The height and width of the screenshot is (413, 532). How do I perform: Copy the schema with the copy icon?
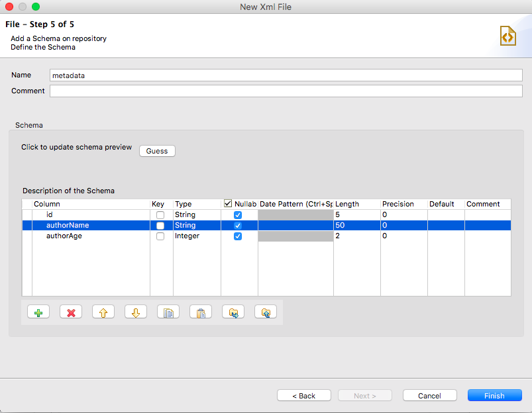click(x=168, y=311)
